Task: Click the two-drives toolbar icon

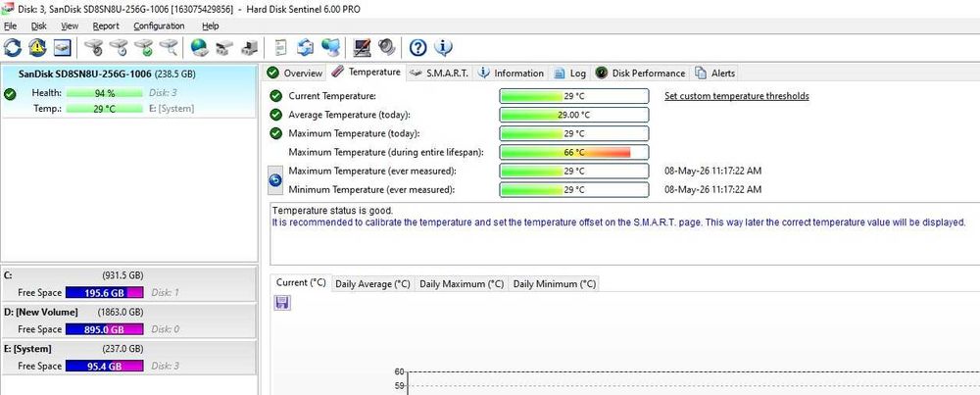Action: tap(224, 47)
